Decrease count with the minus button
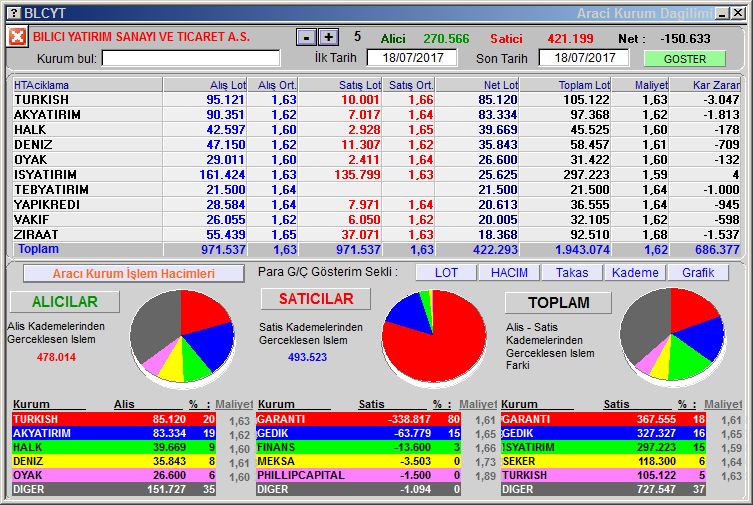 click(306, 37)
